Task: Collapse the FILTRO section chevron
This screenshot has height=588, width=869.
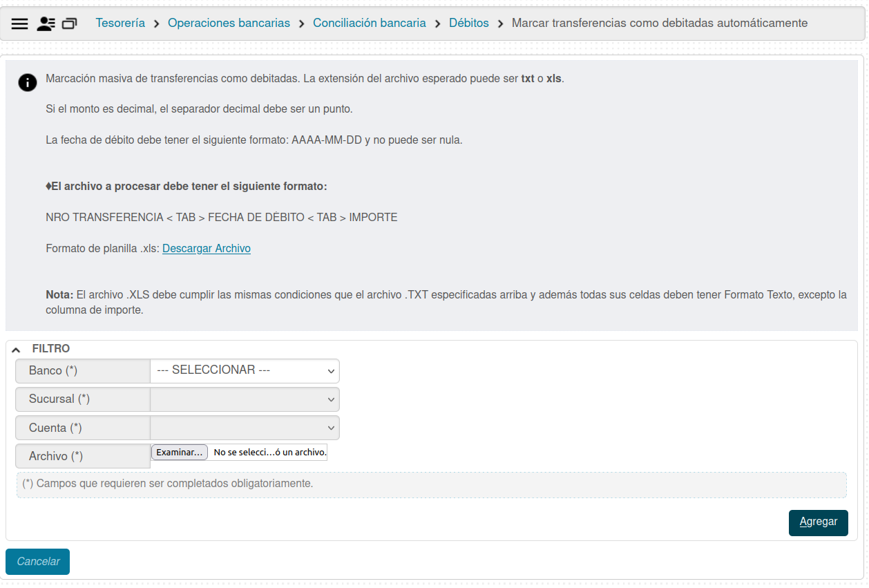Action: point(17,350)
